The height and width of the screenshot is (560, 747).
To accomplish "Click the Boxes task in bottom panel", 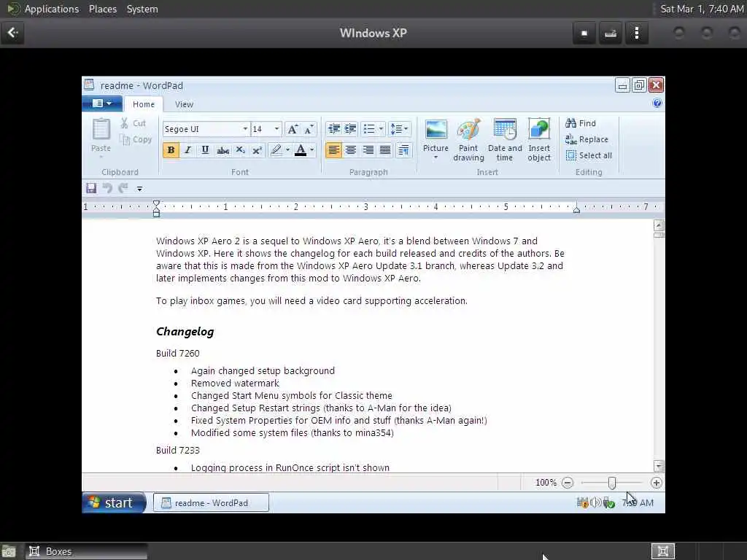I will pyautogui.click(x=86, y=551).
